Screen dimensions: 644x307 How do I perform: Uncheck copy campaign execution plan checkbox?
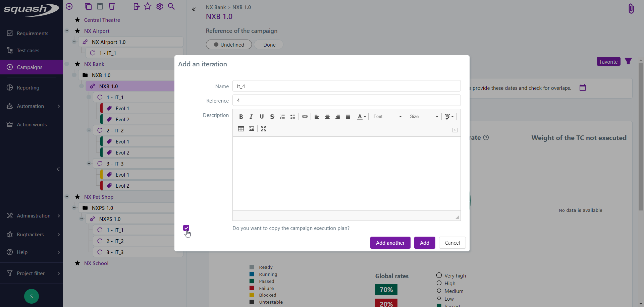186,228
